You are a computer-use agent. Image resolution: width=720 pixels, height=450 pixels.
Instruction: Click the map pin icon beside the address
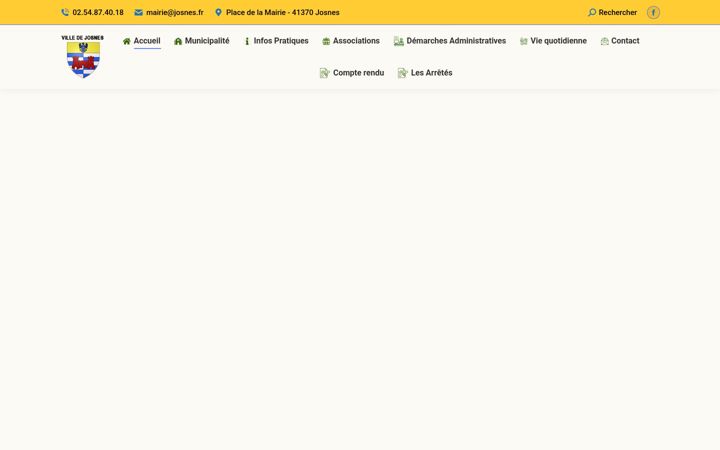pos(219,12)
